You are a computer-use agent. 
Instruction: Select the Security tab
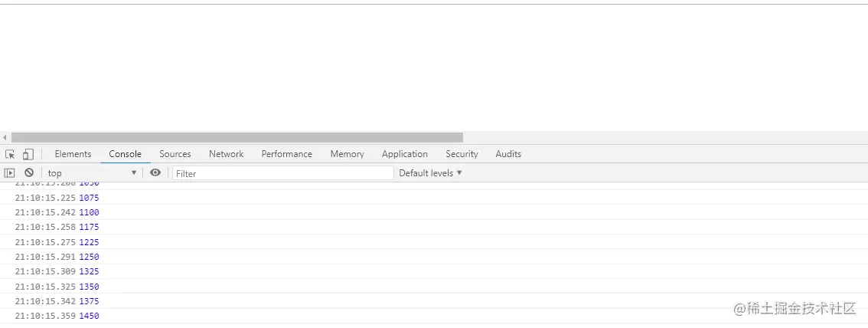(462, 154)
